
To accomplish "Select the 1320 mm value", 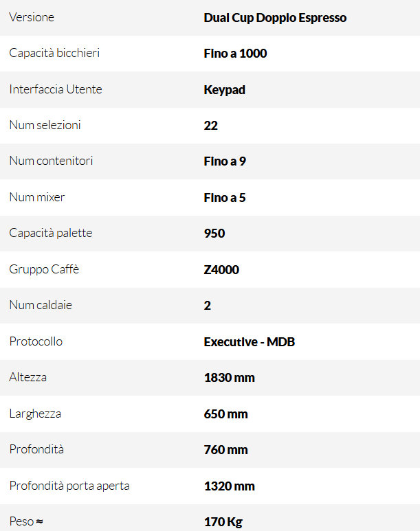I will [229, 486].
